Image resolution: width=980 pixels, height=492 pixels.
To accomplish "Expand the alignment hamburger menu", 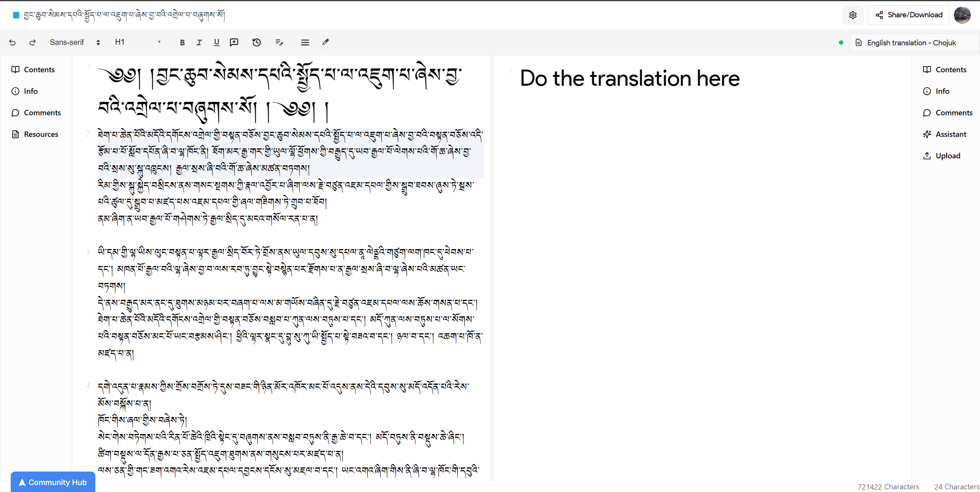I will point(305,42).
